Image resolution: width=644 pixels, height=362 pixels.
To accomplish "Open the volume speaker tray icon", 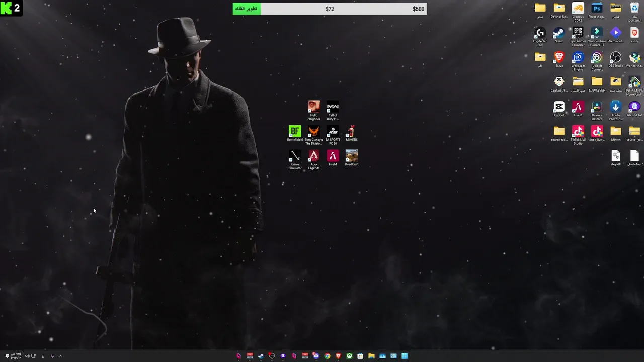I will [27, 356].
